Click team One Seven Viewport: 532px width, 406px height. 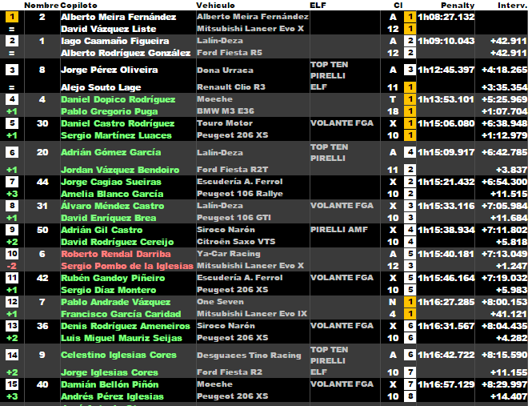tap(220, 302)
